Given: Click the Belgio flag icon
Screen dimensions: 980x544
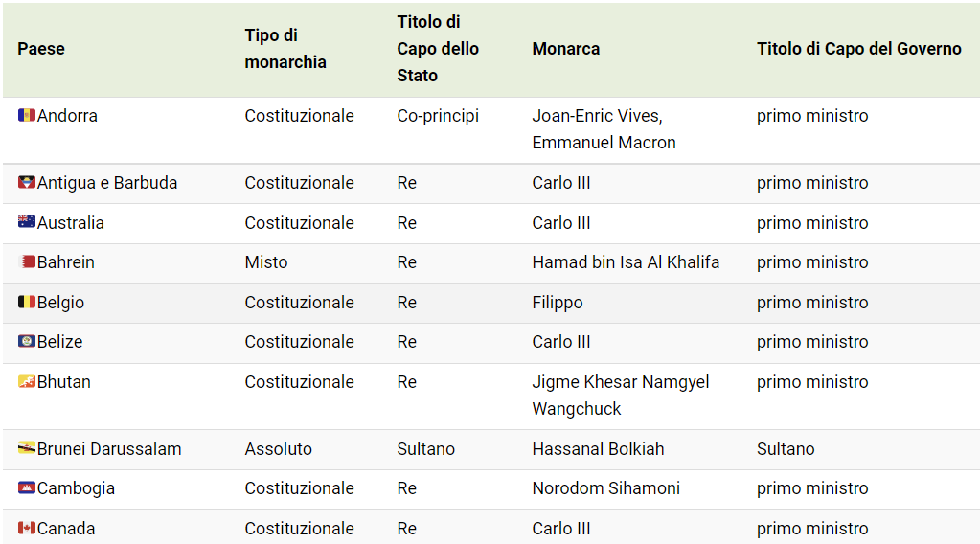Looking at the screenshot, I should click(27, 303).
